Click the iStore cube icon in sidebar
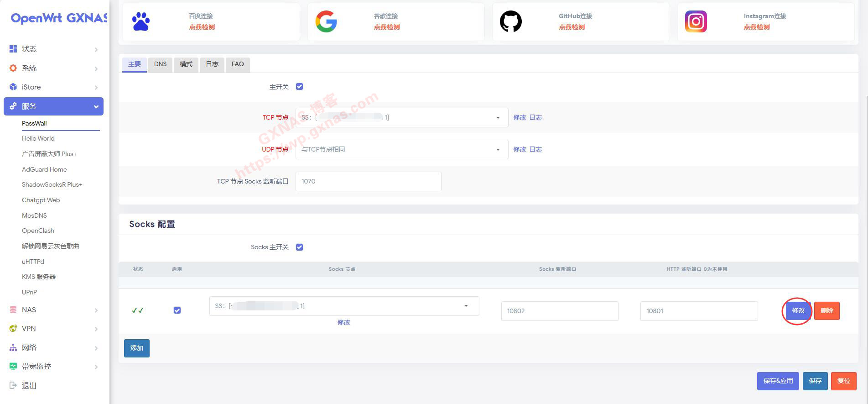Screen dimensions: 868x404 point(13,87)
